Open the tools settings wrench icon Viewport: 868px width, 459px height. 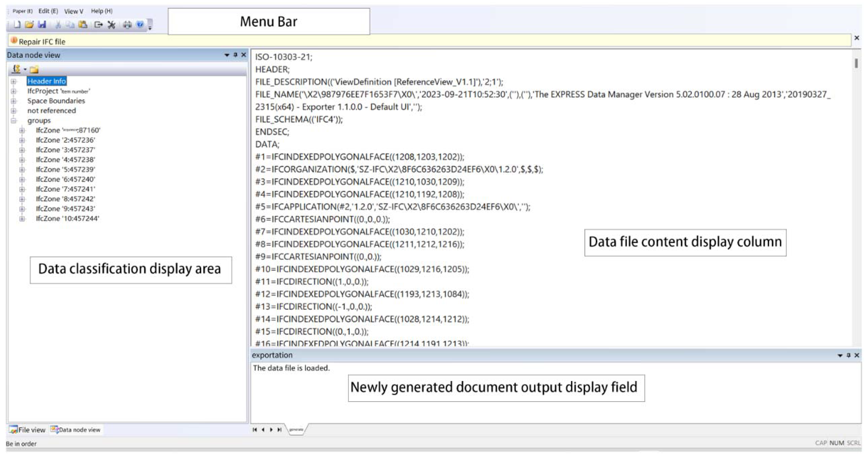(111, 24)
